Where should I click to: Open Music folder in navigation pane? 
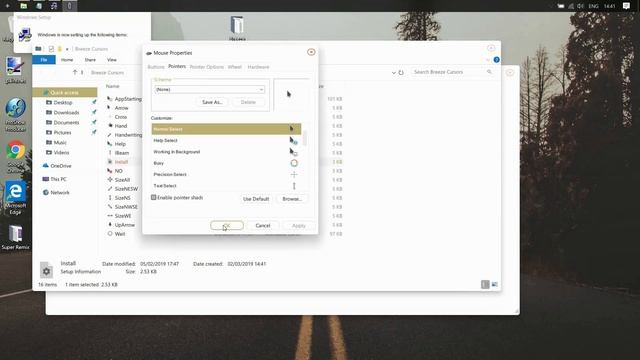(x=60, y=142)
